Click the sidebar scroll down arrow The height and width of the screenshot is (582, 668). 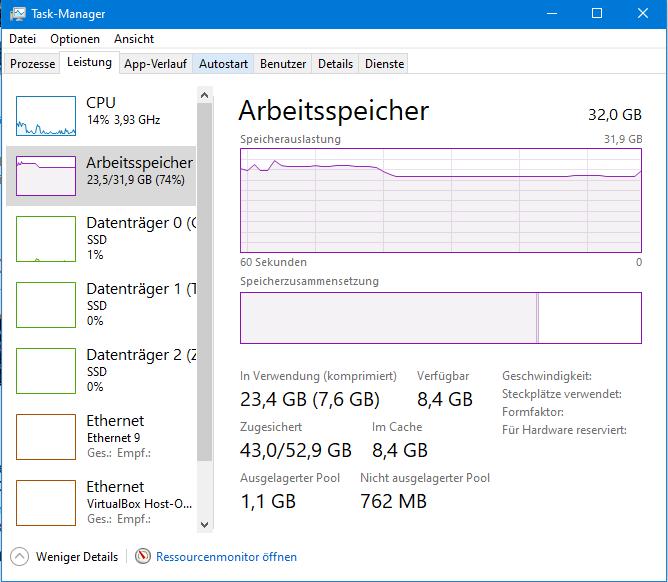205,523
